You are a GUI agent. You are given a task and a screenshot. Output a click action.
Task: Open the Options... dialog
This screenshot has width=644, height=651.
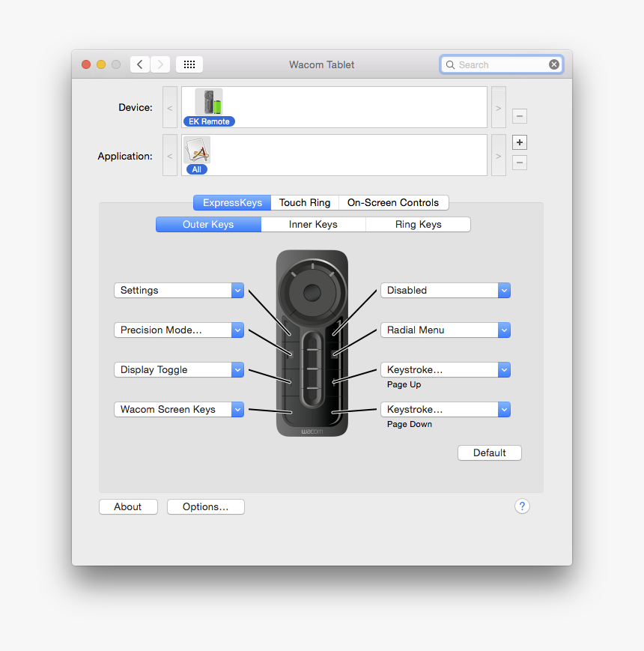206,506
